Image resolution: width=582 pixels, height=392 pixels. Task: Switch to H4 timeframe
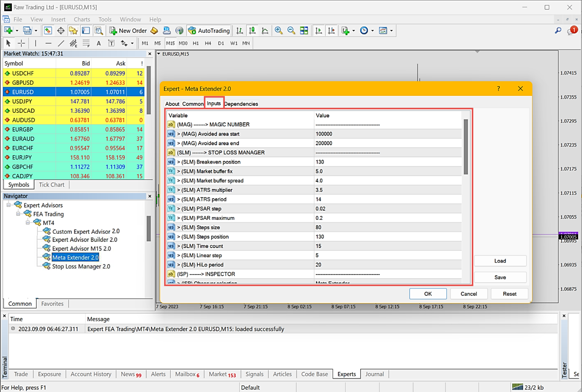click(208, 43)
